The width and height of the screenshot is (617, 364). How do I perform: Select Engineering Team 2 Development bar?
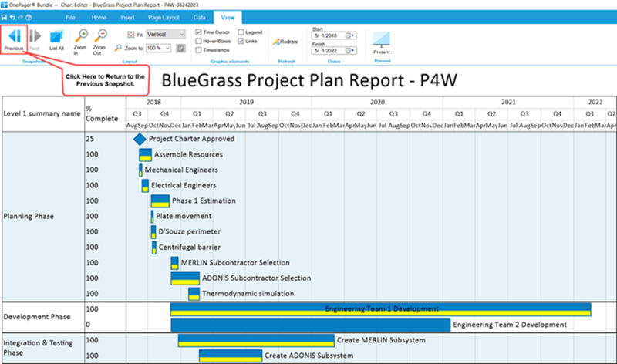tap(311, 325)
